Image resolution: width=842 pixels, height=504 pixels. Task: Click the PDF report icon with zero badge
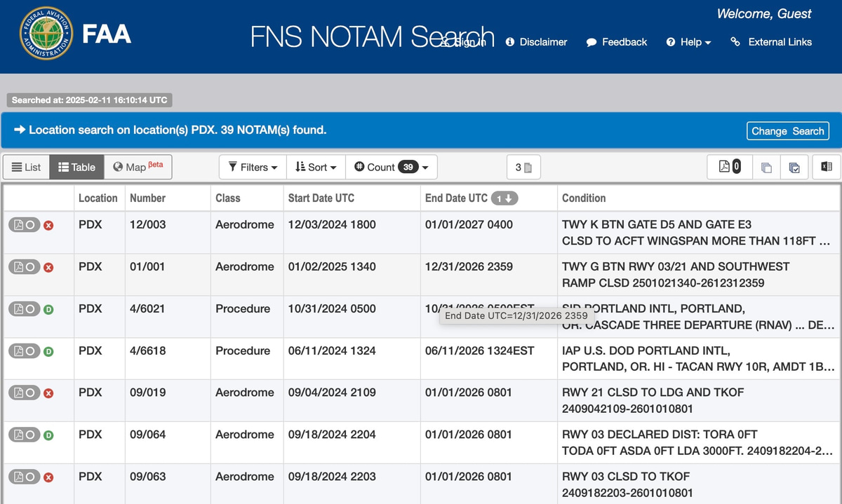(x=730, y=167)
